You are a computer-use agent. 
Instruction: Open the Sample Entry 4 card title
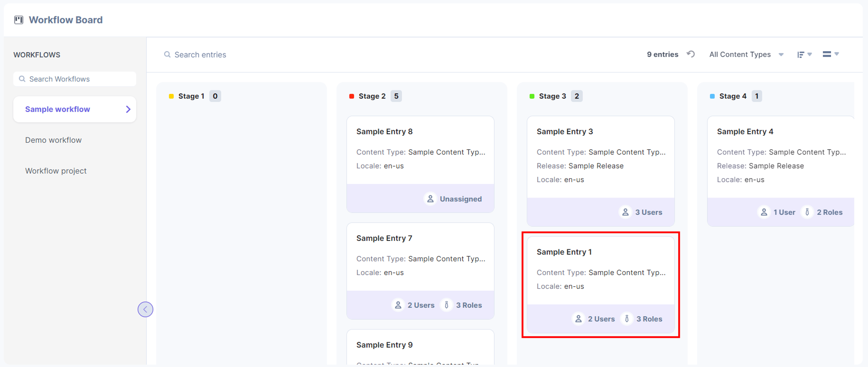click(745, 132)
